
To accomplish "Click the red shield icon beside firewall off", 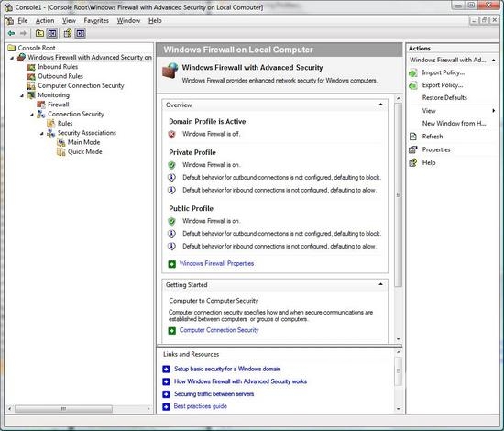I will (x=171, y=134).
